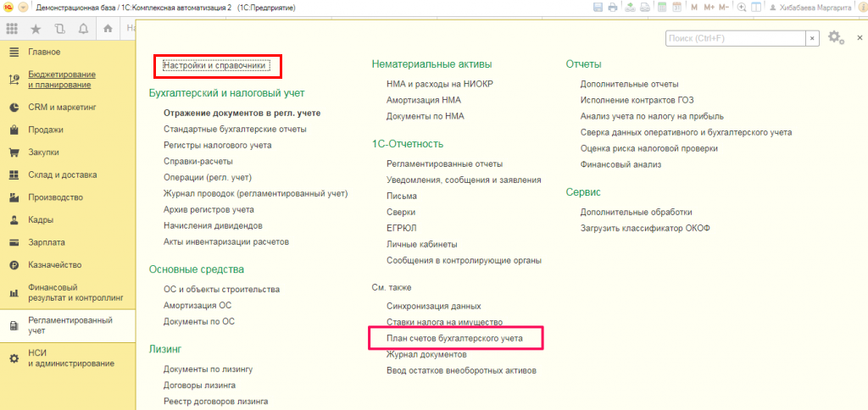This screenshot has width=868, height=410.
Task: Click the zoom magnifier icon
Action: tap(742, 8)
